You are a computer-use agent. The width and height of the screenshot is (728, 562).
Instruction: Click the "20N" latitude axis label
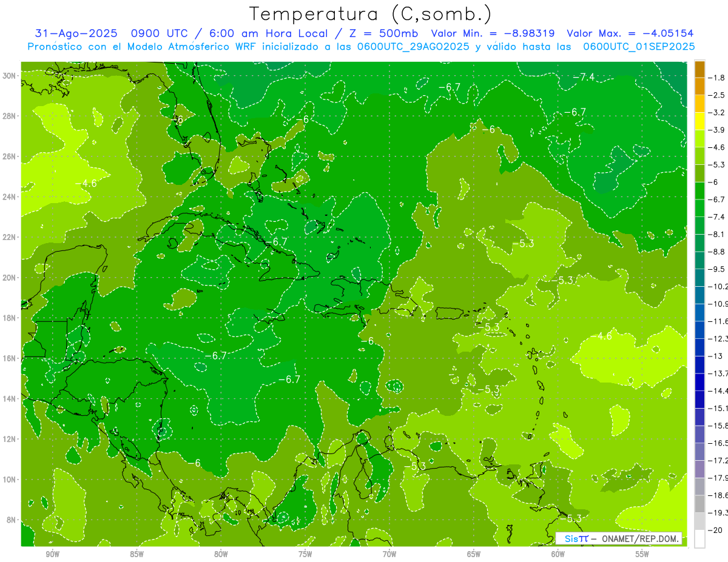pyautogui.click(x=9, y=278)
